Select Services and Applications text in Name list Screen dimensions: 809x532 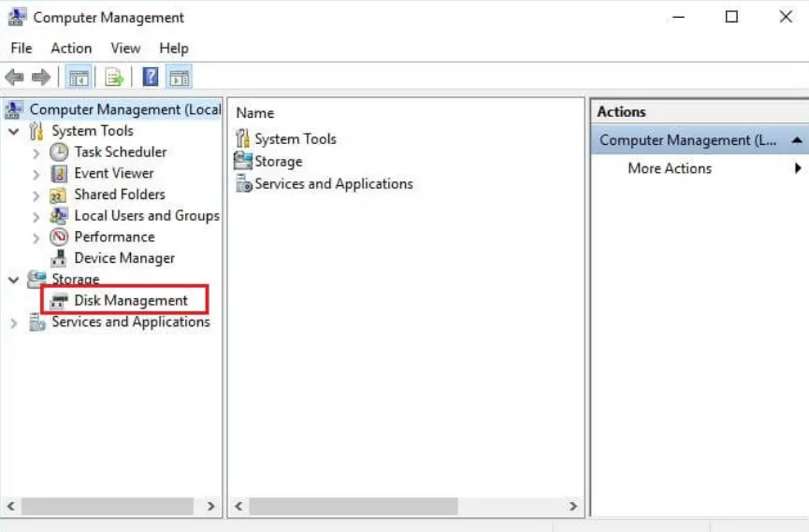pyautogui.click(x=334, y=183)
